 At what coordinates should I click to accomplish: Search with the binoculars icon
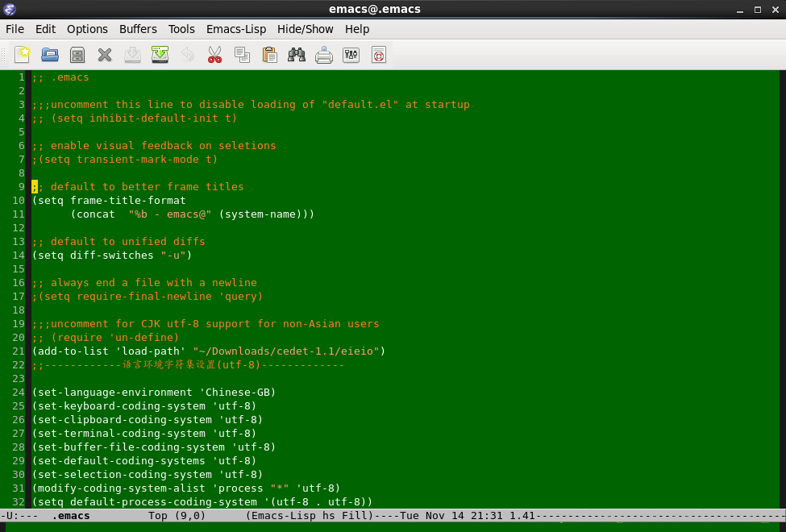point(297,55)
